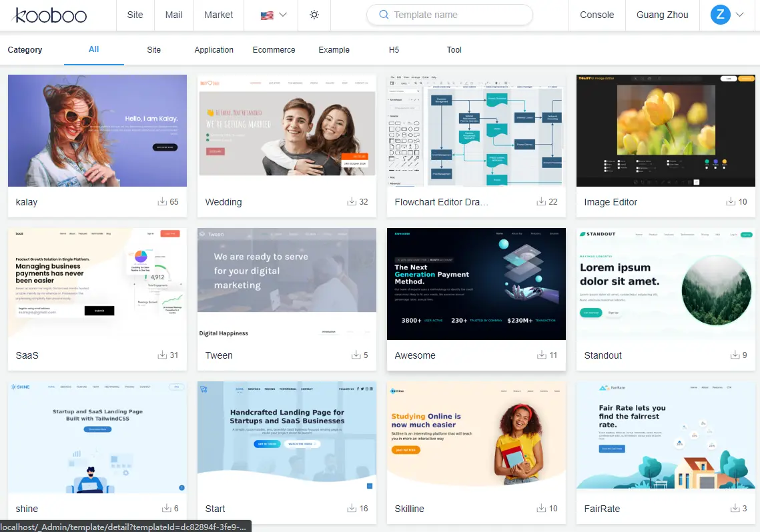Open the Mail section
The height and width of the screenshot is (532, 760).
[173, 15]
